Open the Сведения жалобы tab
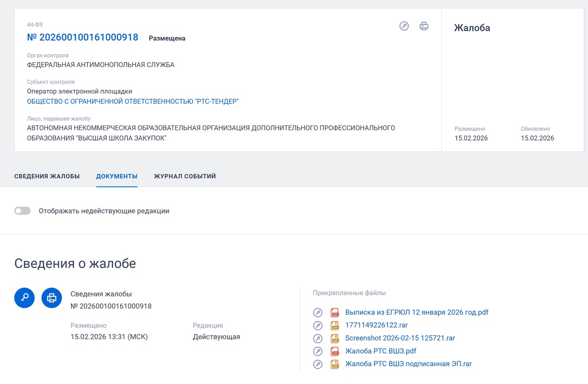588x384 pixels. click(x=47, y=176)
